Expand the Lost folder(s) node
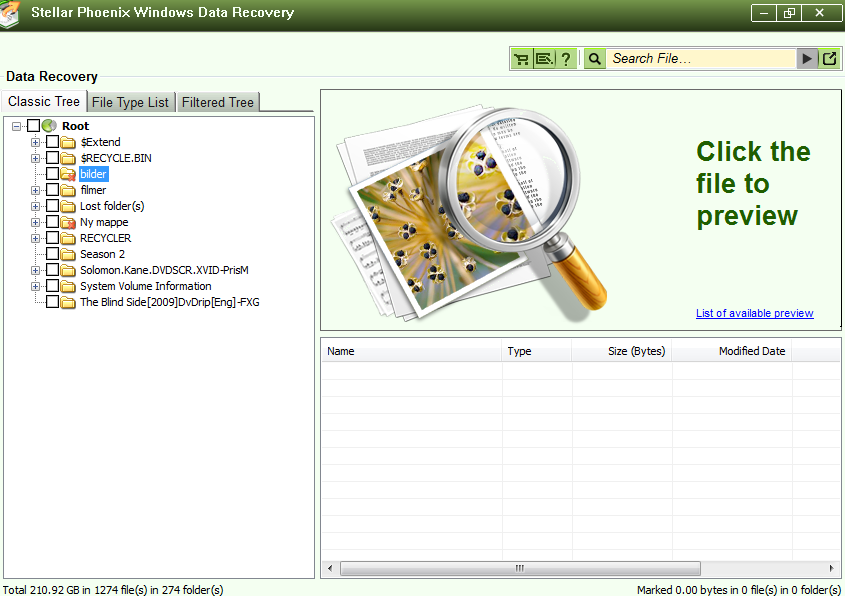The height and width of the screenshot is (596, 845). (36, 206)
